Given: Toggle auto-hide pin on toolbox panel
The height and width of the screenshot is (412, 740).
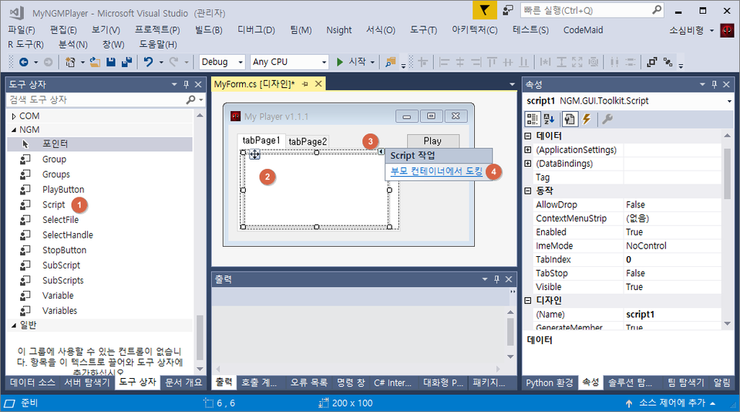Looking at the screenshot, I should [186, 84].
